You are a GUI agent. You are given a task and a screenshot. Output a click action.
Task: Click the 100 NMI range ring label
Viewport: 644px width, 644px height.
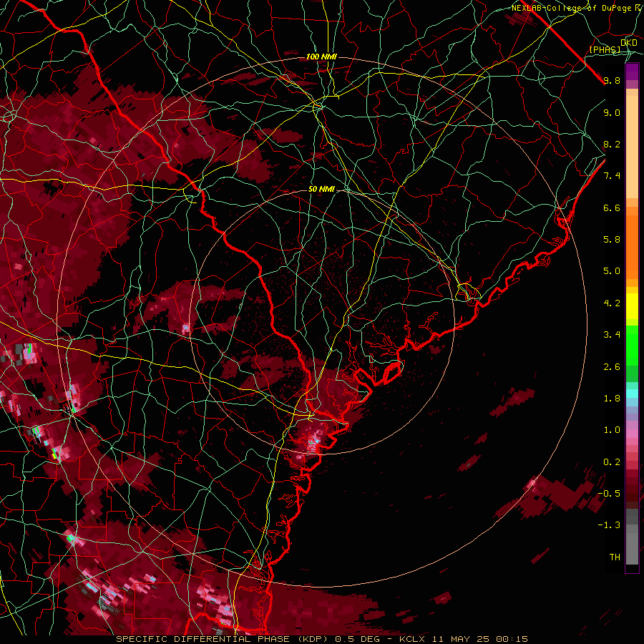pyautogui.click(x=321, y=57)
